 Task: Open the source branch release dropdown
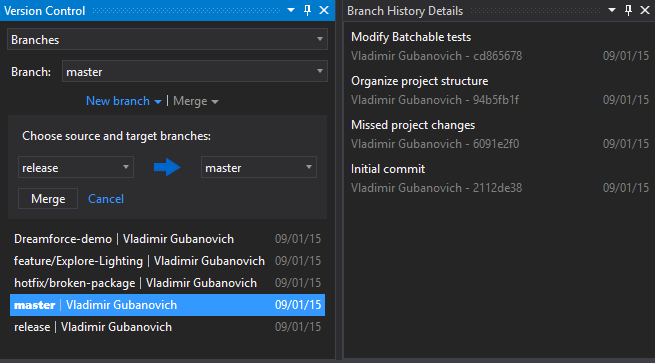click(x=76, y=168)
